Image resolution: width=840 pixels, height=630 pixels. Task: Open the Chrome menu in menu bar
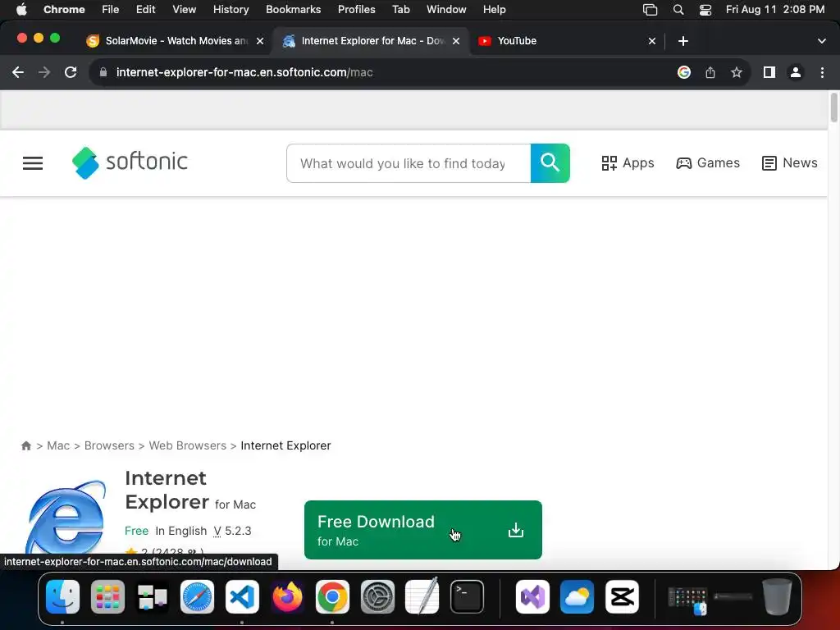(64, 10)
